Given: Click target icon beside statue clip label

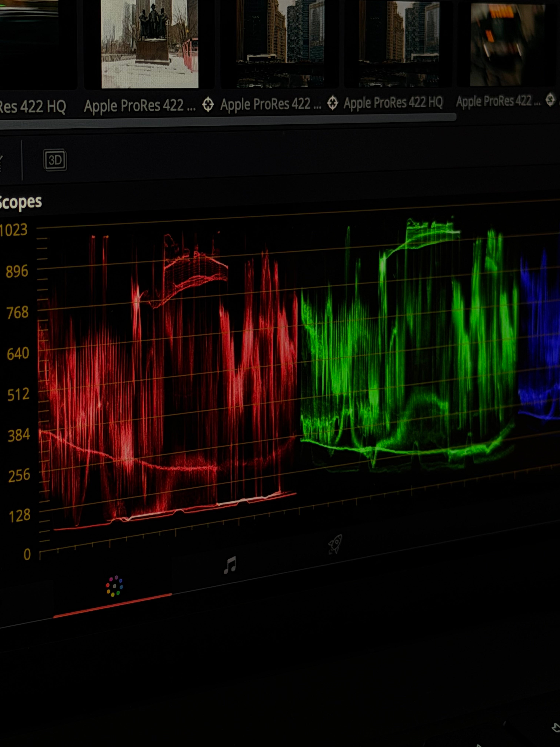Looking at the screenshot, I should tap(208, 105).
